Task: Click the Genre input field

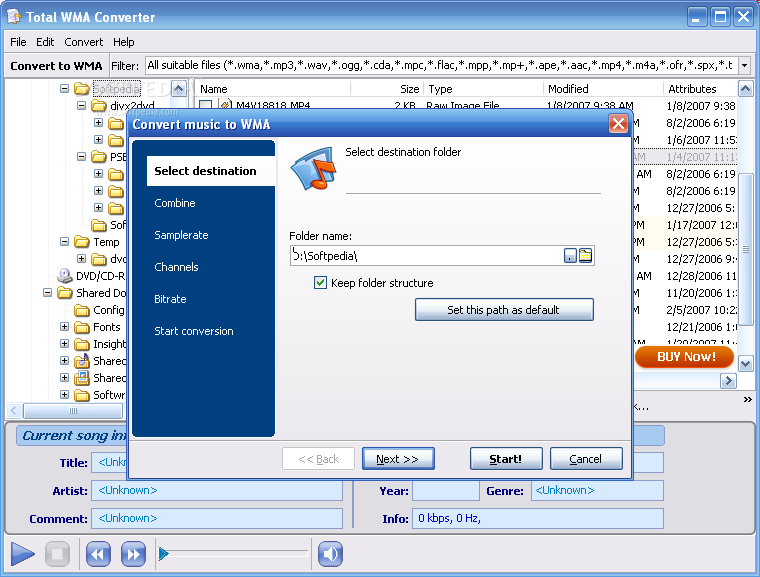Action: point(597,491)
